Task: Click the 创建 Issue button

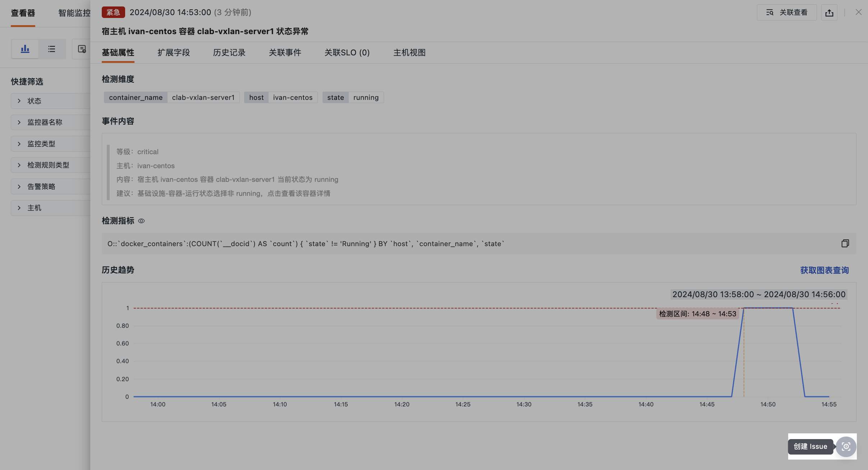Action: [x=810, y=447]
